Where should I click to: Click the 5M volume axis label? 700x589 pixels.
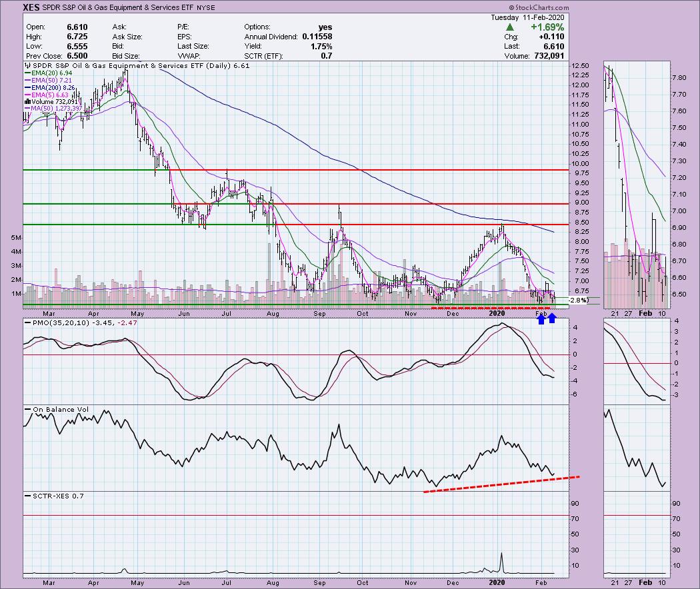15,238
